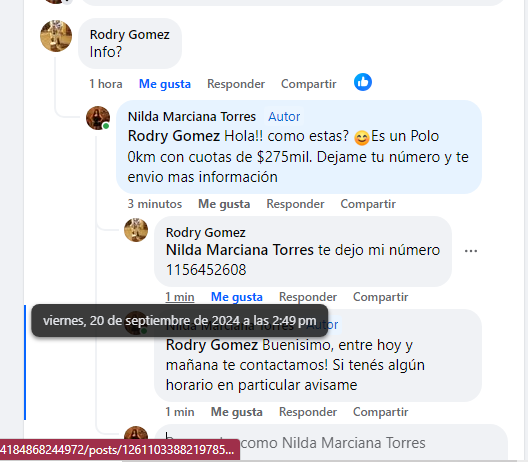Reply to the Polo 0km cuotas comment
The width and height of the screenshot is (528, 462).
(295, 204)
